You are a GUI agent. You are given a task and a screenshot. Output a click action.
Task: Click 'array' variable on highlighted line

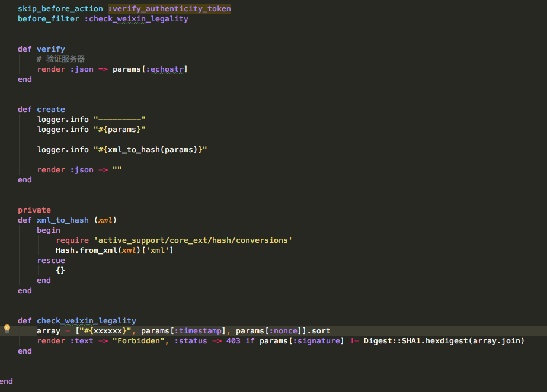49,331
